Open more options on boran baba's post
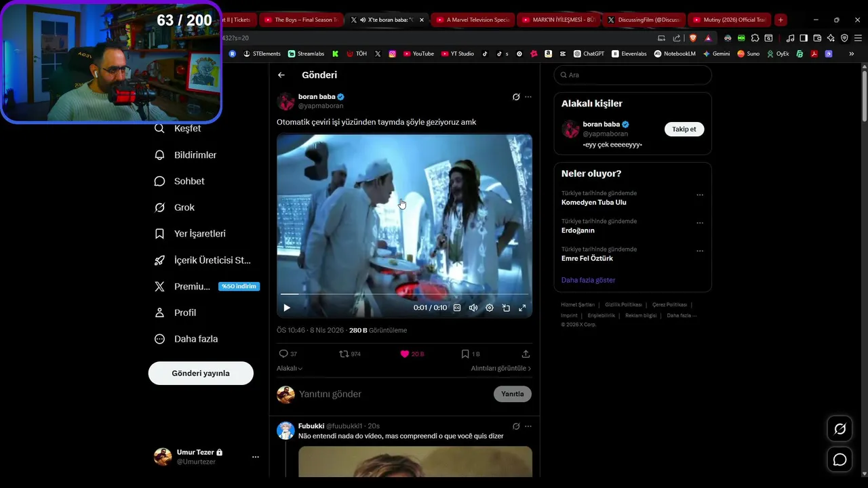Image resolution: width=868 pixels, height=488 pixels. coord(528,97)
